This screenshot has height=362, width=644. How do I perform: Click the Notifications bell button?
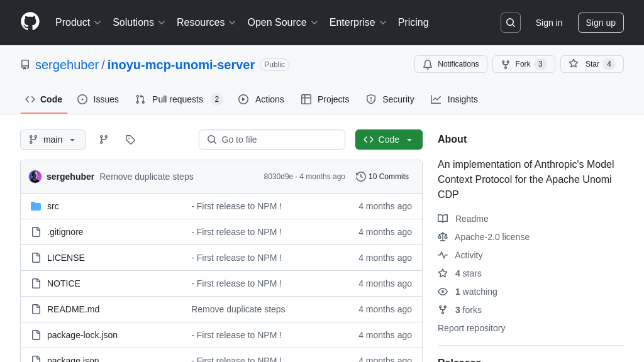450,64
